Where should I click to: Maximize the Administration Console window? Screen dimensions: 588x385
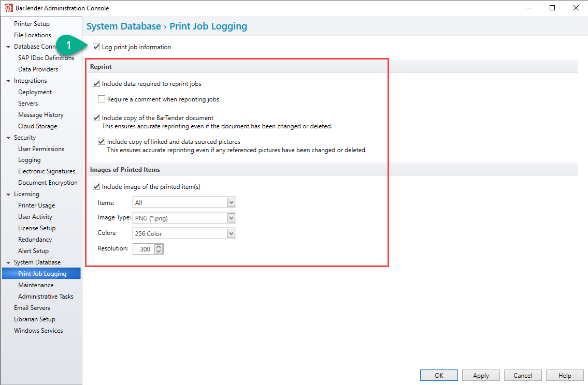[x=552, y=8]
